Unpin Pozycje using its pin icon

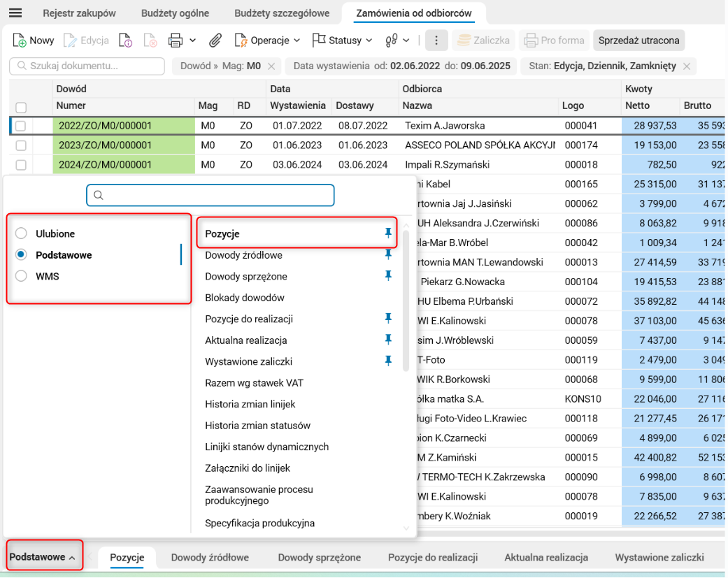click(x=388, y=233)
